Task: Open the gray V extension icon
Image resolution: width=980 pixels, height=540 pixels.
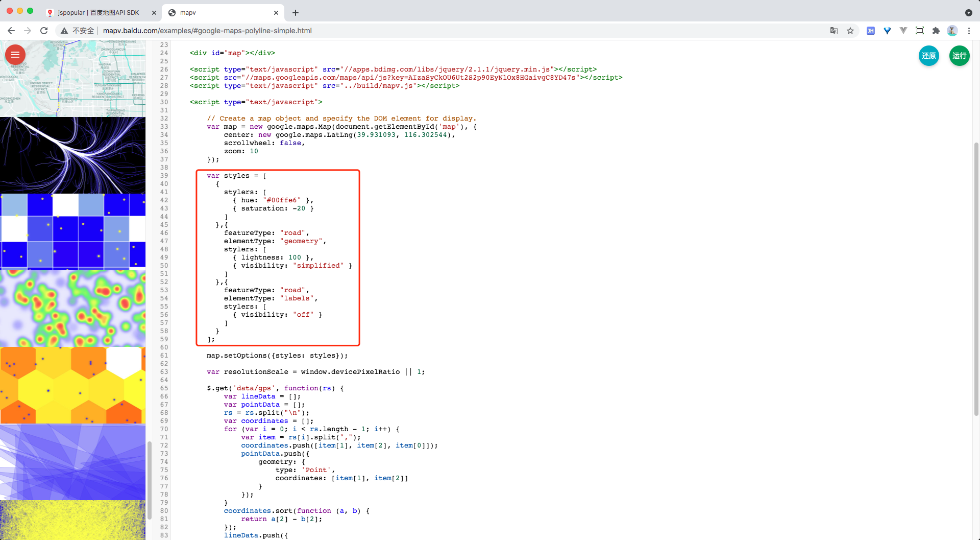Action: pyautogui.click(x=903, y=31)
